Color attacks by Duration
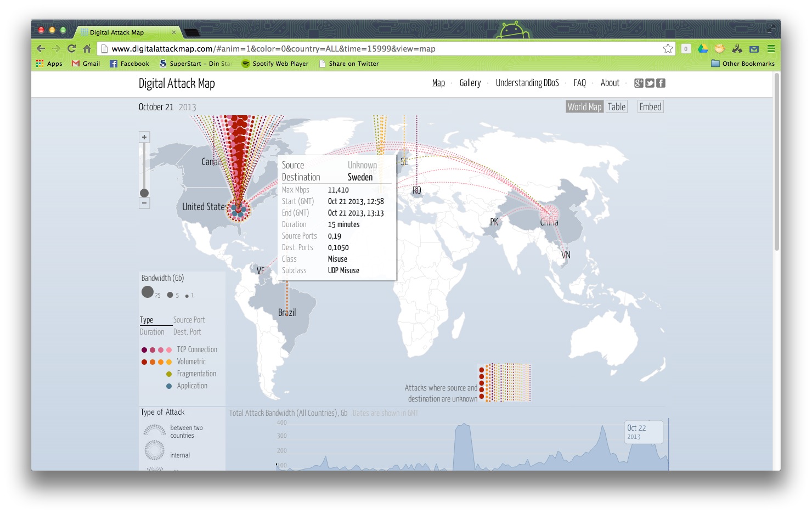The image size is (812, 514). pos(152,332)
